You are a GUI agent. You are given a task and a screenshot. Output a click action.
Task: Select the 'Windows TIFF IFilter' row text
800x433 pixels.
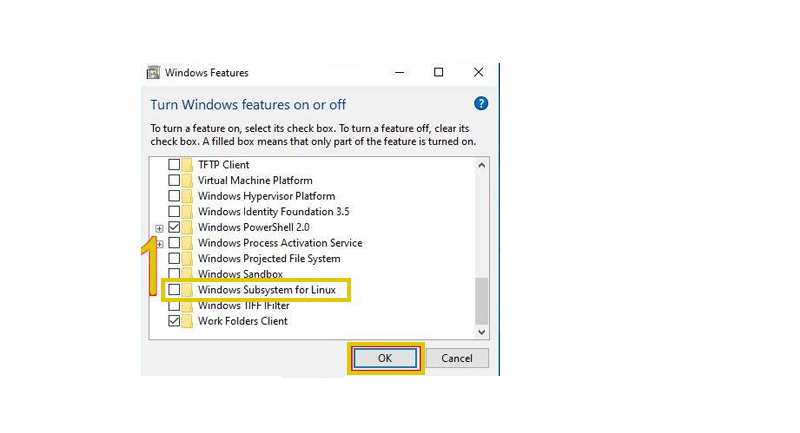pos(244,305)
